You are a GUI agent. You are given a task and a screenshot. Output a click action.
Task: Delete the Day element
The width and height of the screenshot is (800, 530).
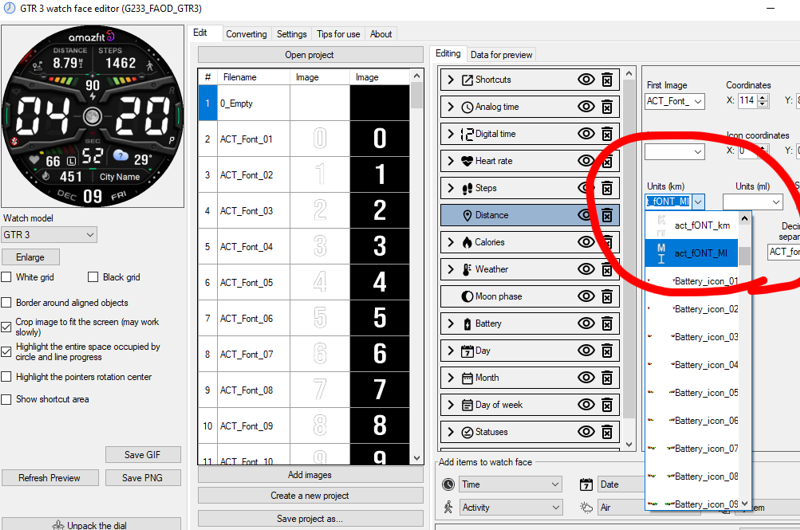pyautogui.click(x=607, y=350)
